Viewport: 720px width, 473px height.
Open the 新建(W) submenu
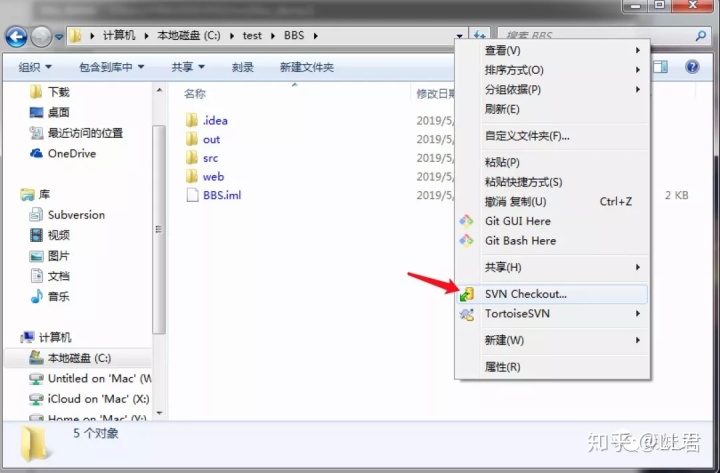(x=552, y=340)
